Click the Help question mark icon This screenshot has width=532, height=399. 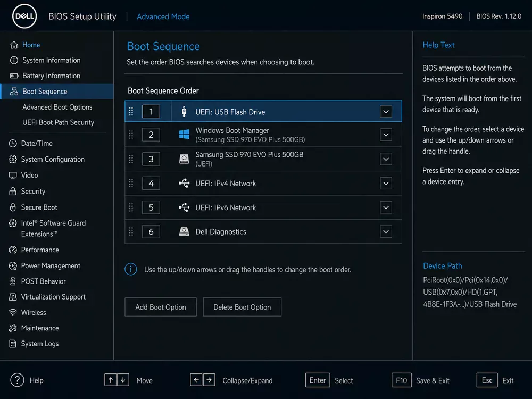click(x=17, y=380)
